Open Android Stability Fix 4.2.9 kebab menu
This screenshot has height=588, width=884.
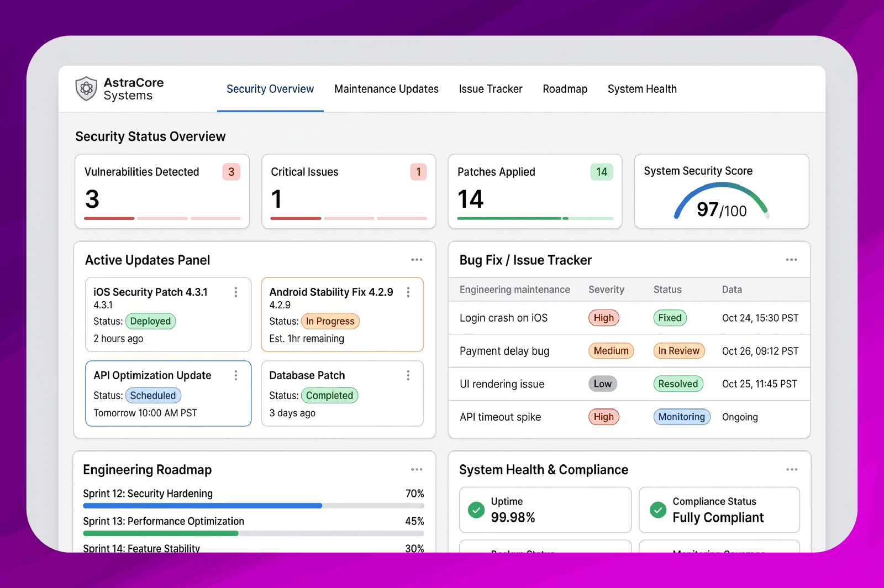[x=408, y=292]
